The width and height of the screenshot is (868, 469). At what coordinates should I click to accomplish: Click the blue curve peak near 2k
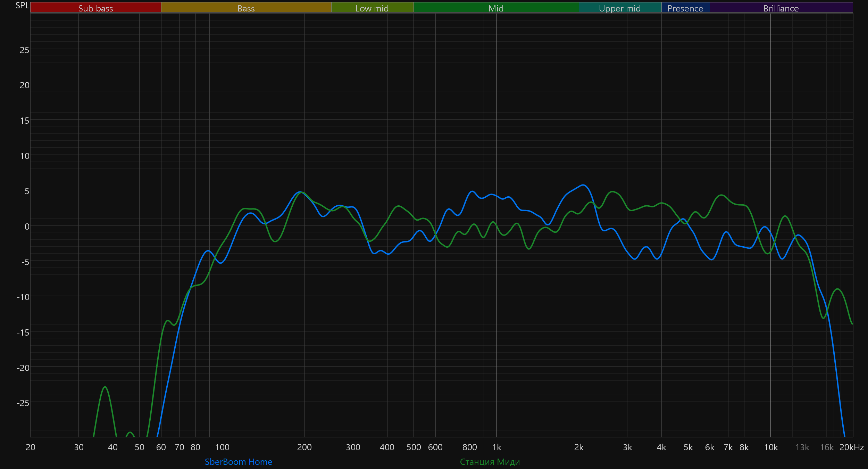(x=583, y=185)
